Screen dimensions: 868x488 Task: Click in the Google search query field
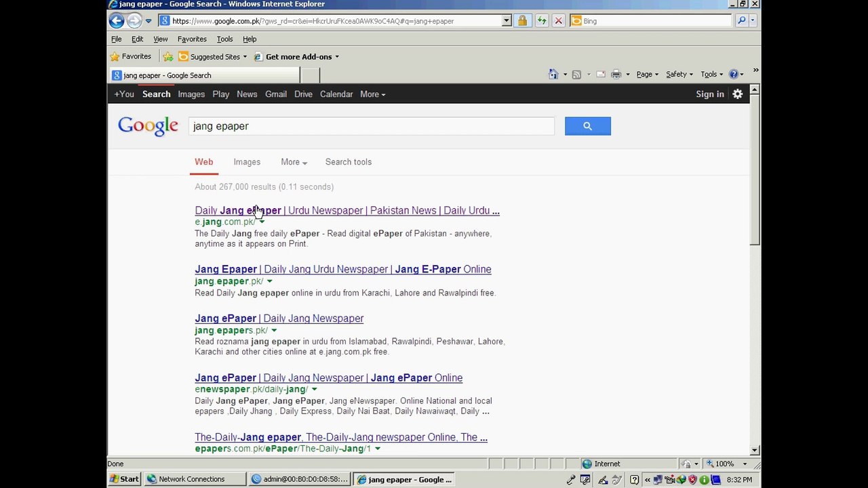point(371,126)
